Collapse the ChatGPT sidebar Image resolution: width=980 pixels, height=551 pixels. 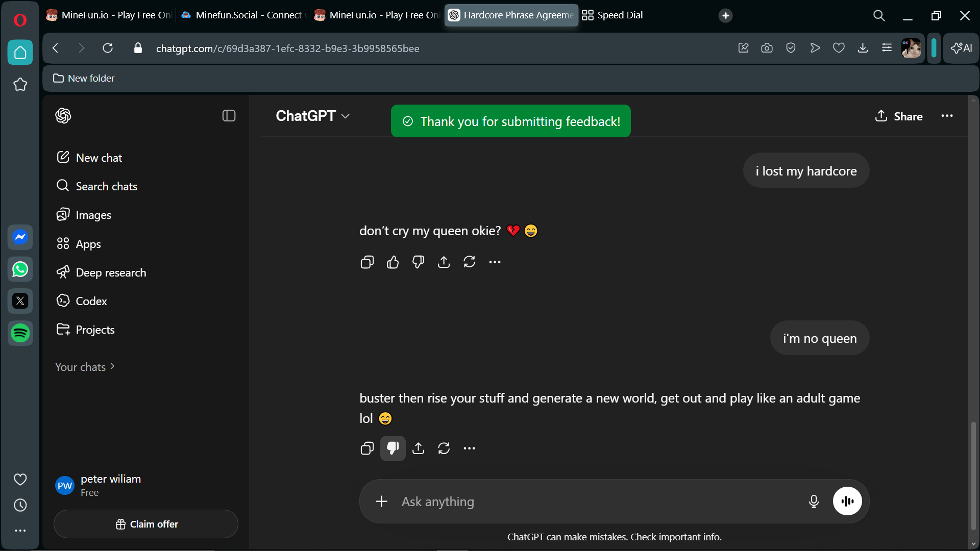click(x=229, y=116)
